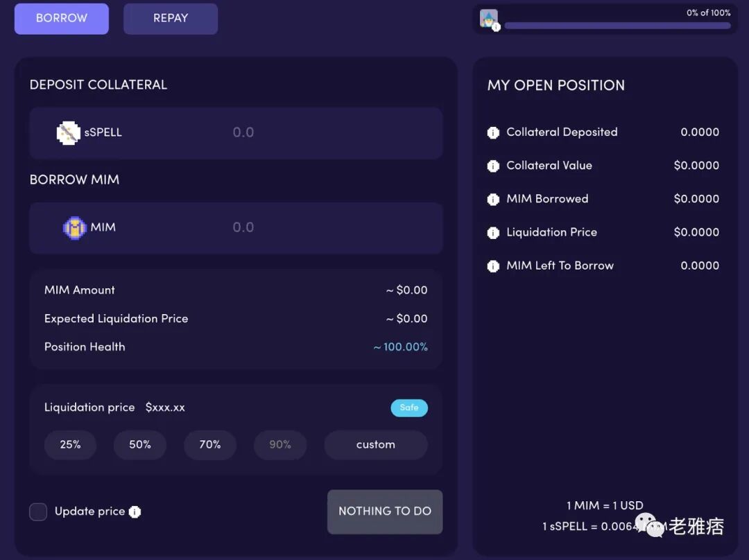Click the MIM Borrowed $0.0000 amount
The width and height of the screenshot is (749, 560).
(x=696, y=199)
